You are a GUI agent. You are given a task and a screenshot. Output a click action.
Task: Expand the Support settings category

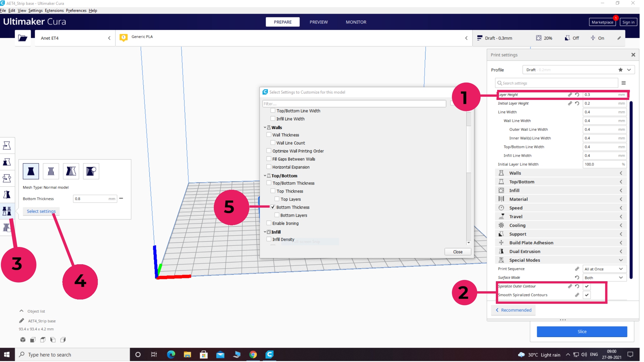coord(561,234)
